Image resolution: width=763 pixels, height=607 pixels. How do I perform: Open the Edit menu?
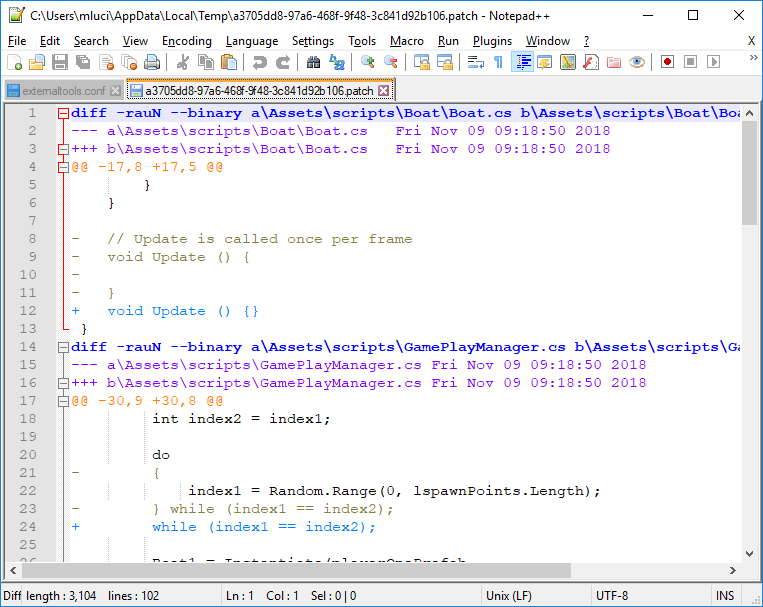coord(50,41)
